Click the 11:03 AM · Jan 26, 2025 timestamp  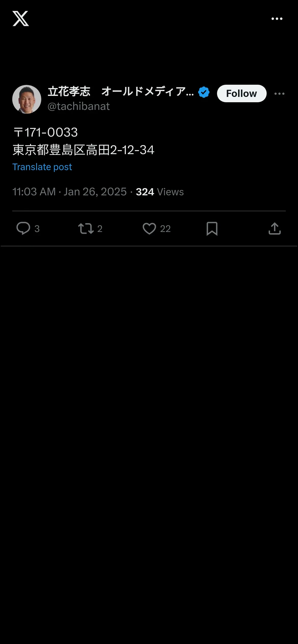point(70,192)
